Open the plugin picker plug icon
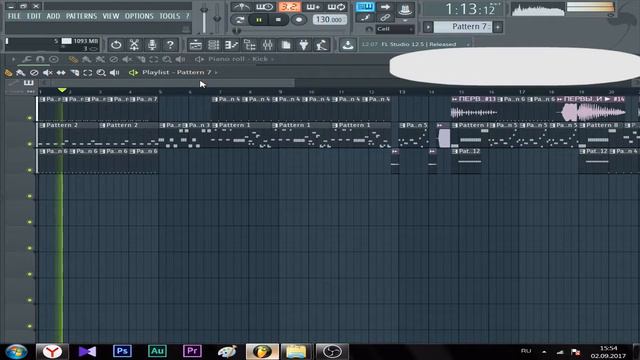 click(x=304, y=45)
